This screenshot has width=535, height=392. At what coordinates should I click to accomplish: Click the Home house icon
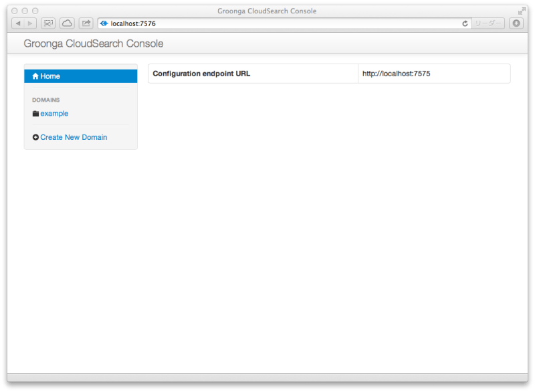36,76
